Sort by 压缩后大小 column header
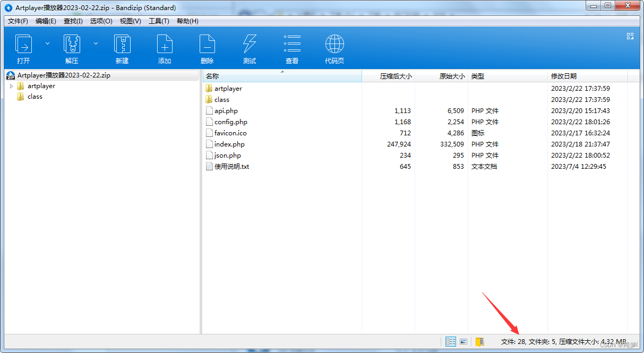This screenshot has width=644, height=353. 389,76
